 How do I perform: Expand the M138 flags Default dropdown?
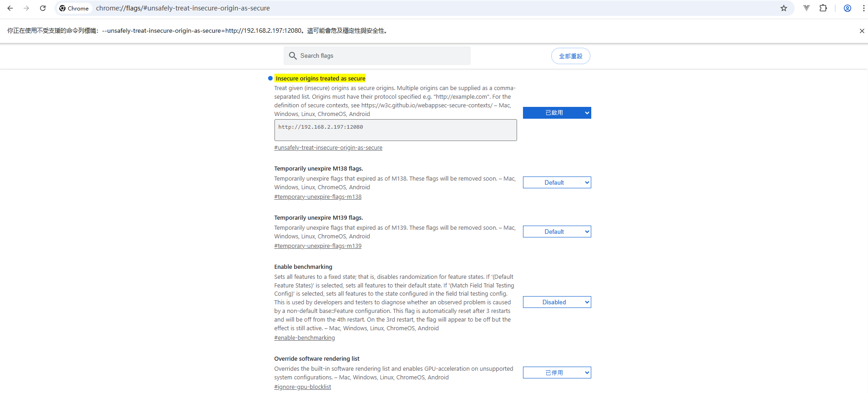tap(557, 182)
